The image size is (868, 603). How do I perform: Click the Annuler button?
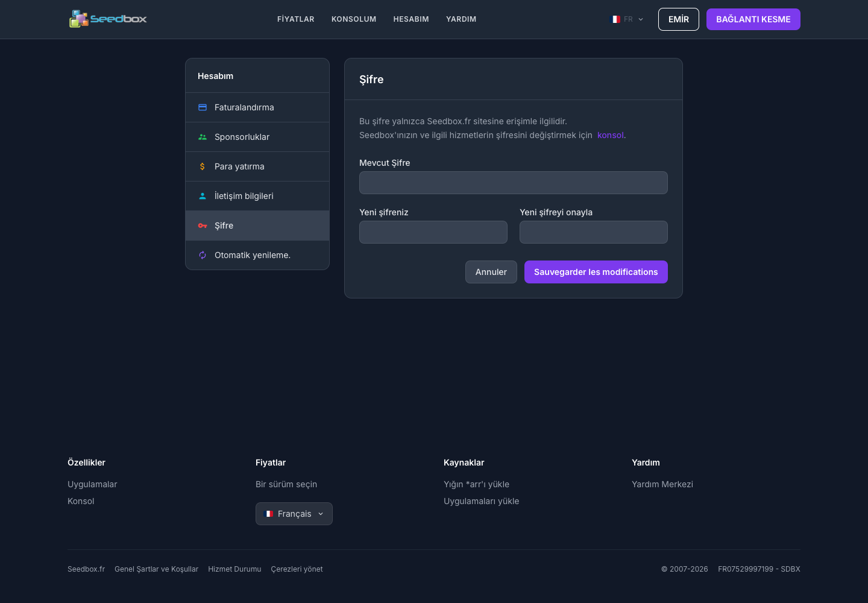[x=491, y=272]
